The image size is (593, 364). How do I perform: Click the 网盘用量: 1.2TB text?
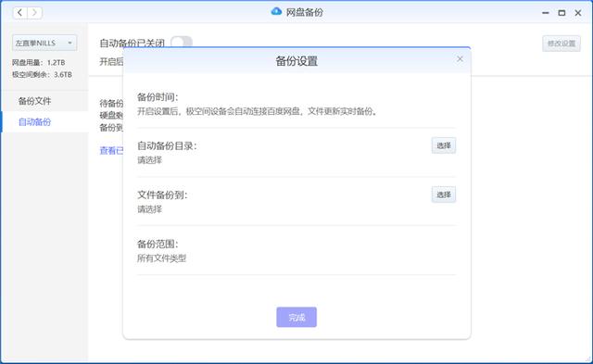coord(39,63)
